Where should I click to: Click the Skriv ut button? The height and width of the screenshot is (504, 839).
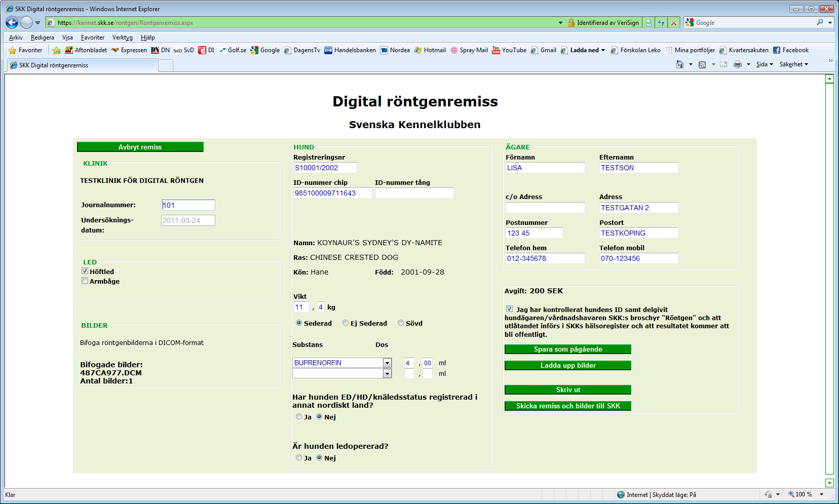click(x=568, y=390)
